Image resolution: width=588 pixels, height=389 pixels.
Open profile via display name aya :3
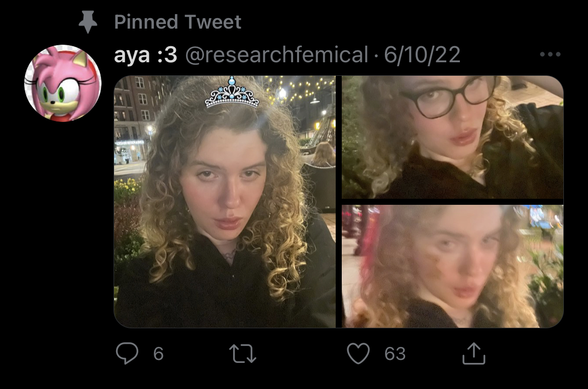pyautogui.click(x=146, y=55)
